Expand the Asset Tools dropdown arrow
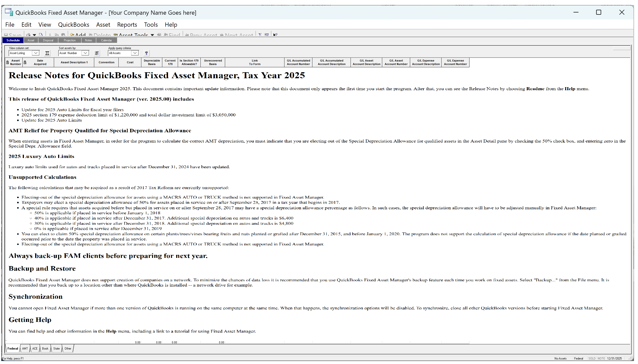This screenshot has width=638, height=364. pos(153,35)
